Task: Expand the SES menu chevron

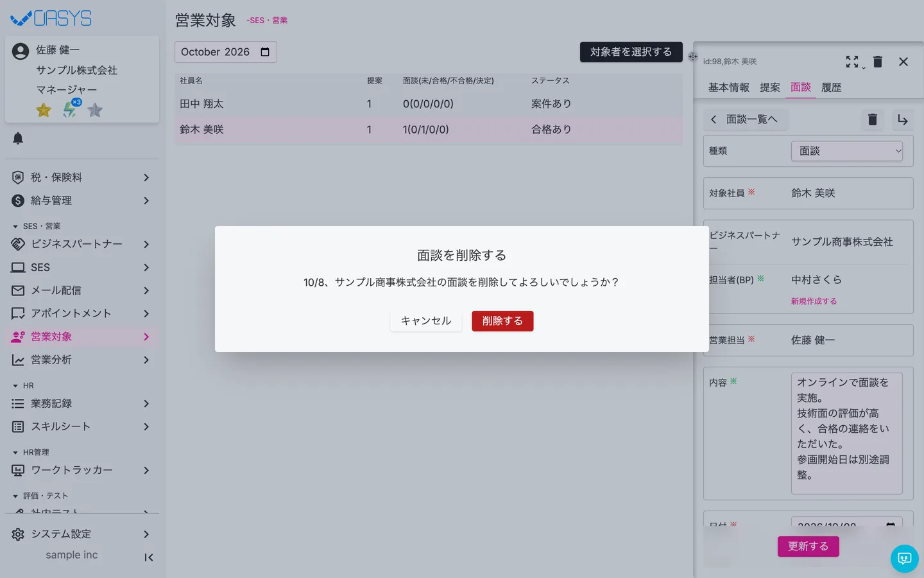Action: (x=146, y=267)
